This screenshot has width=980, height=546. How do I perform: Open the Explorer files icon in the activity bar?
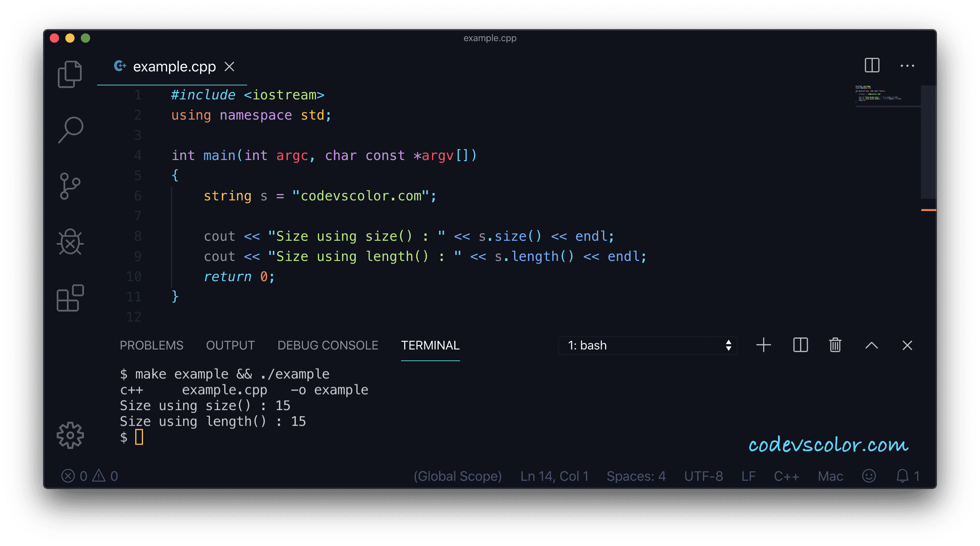[x=70, y=74]
